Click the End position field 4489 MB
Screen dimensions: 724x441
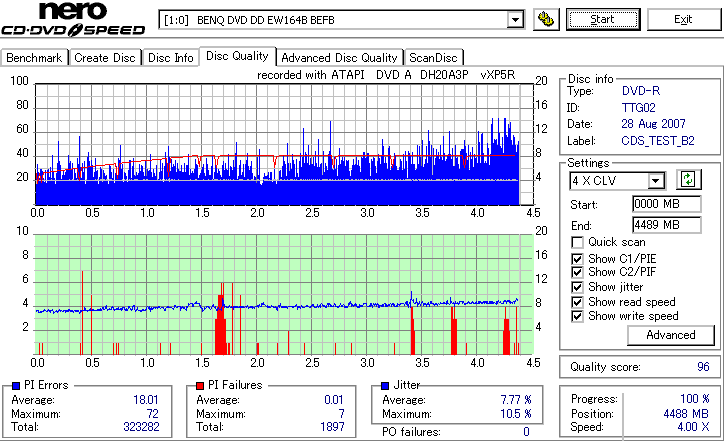[x=667, y=225]
